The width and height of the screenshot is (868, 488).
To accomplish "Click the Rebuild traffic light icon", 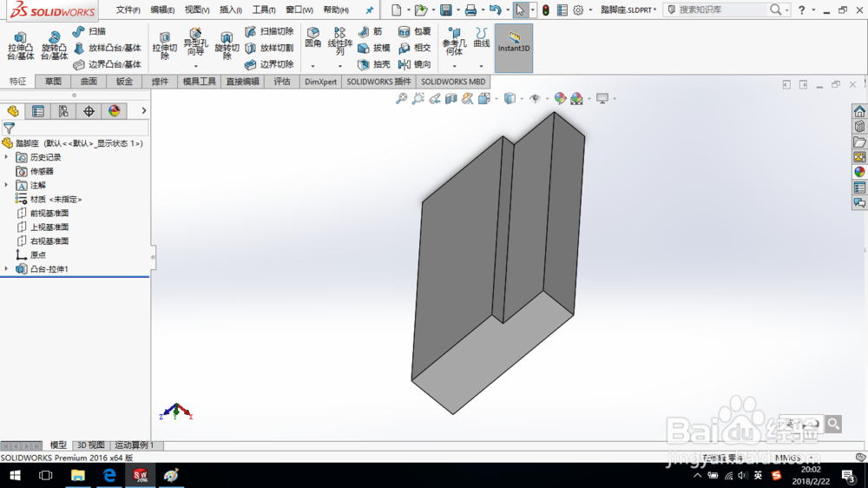I will point(546,10).
